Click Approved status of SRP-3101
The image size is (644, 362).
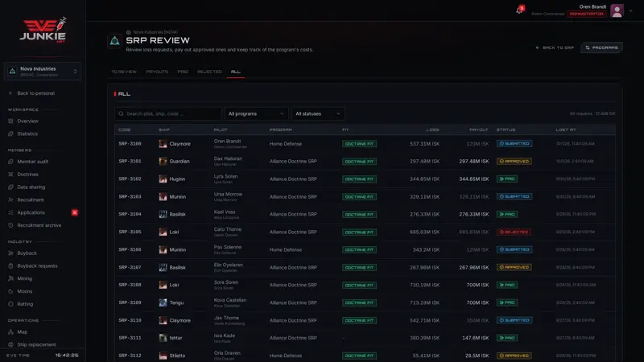click(x=514, y=162)
